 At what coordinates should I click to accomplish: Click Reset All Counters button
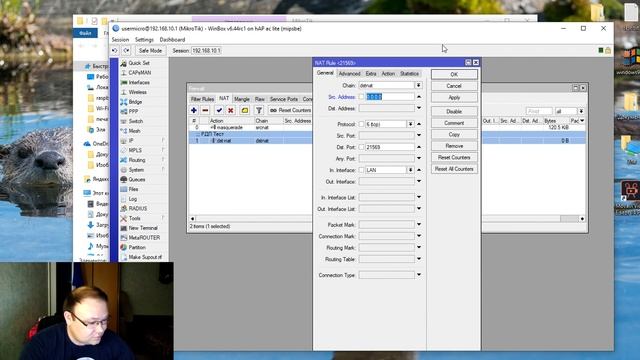point(454,169)
